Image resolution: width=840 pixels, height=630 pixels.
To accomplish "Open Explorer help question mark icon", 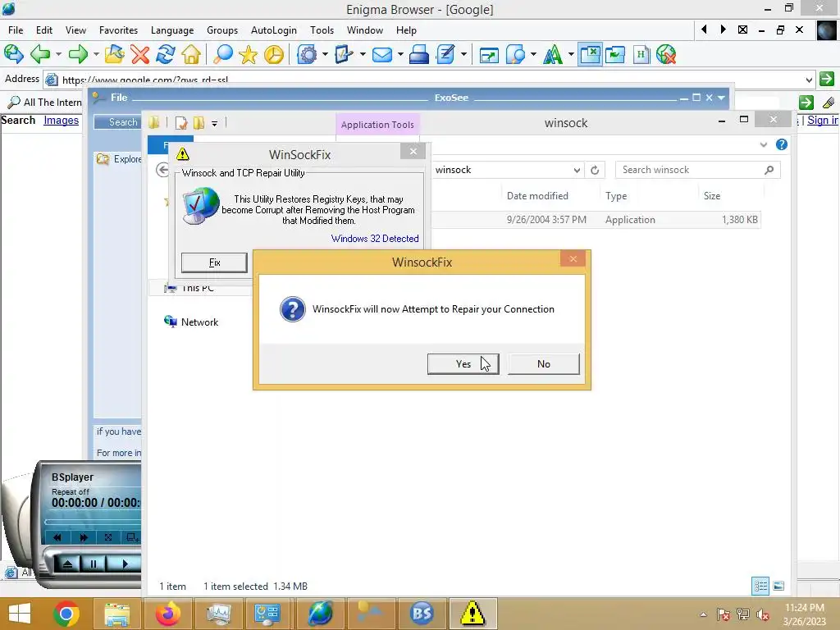I will pyautogui.click(x=782, y=144).
